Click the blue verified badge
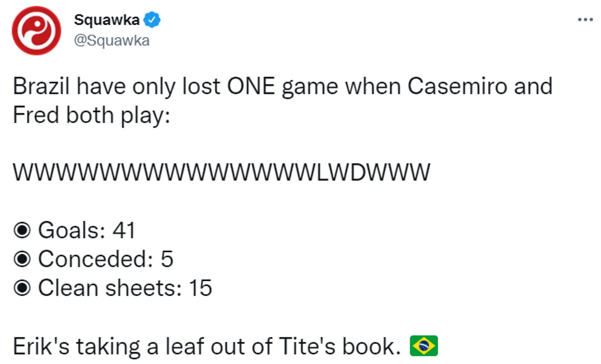 [152, 20]
